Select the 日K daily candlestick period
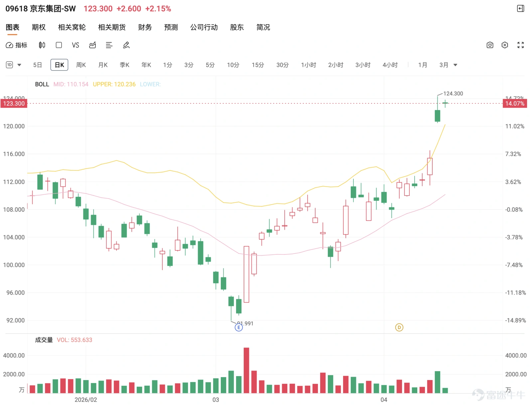The width and height of the screenshot is (532, 407). (x=59, y=65)
